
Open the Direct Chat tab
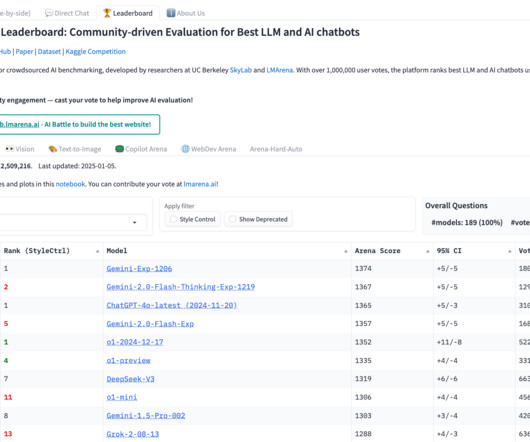(67, 13)
